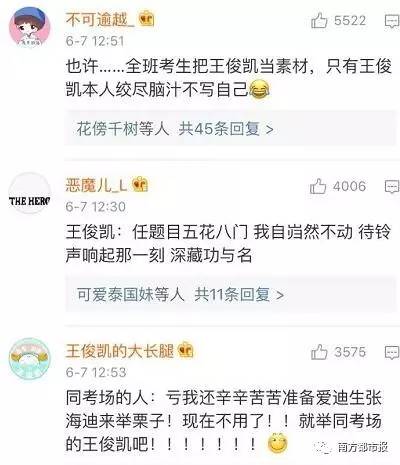Click the crown badge next to 恶魔儿_L
Viewport: 400px width, 465px height.
(x=140, y=184)
